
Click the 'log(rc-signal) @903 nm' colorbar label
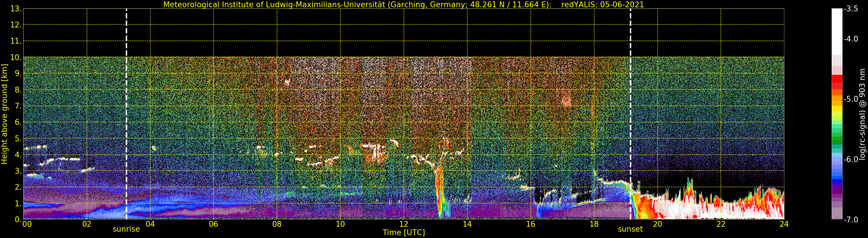[x=862, y=114]
